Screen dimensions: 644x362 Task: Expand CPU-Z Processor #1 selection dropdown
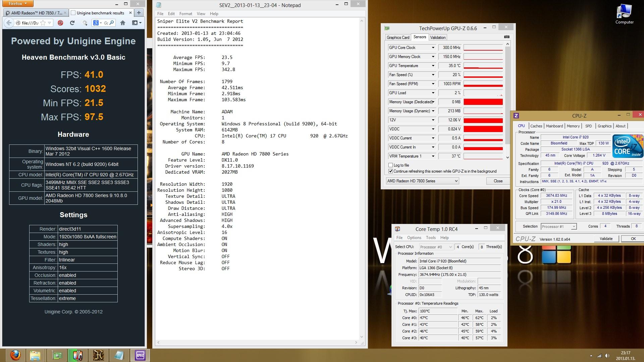coord(558,227)
